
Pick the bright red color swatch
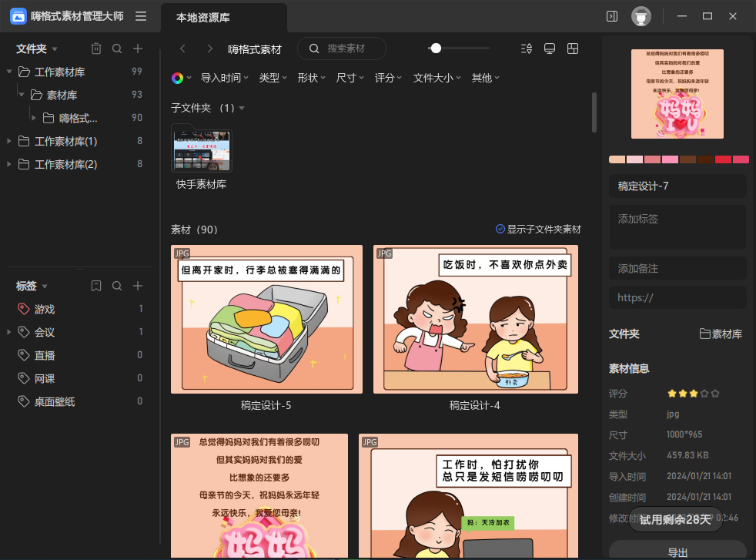coord(723,159)
